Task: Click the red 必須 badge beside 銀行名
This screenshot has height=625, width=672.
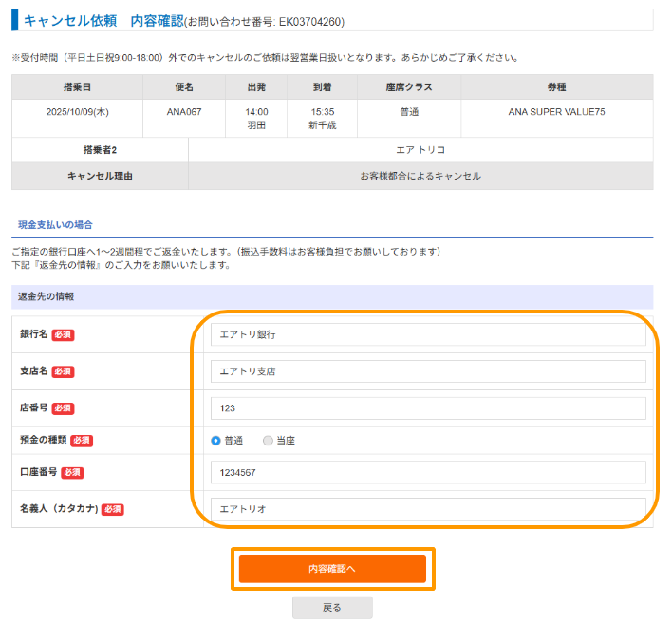Action: (x=64, y=335)
